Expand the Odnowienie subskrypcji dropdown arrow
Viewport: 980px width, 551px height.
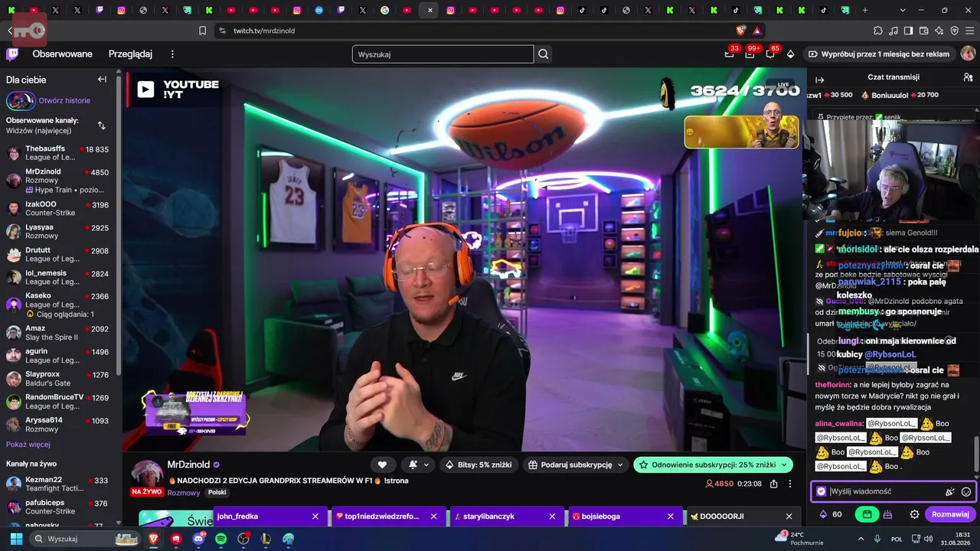point(784,465)
